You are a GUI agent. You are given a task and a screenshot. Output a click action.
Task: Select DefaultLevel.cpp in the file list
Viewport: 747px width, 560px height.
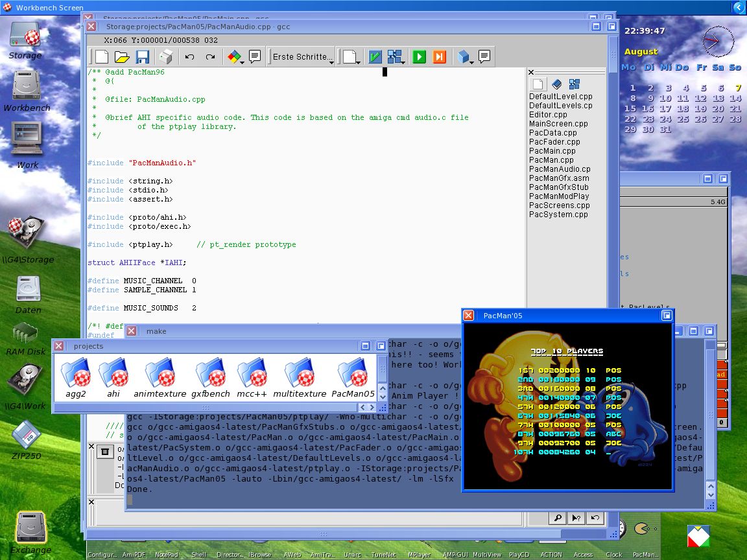561,96
